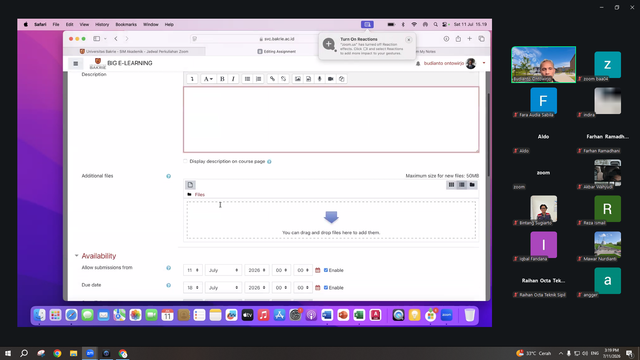The width and height of the screenshot is (640, 360).
Task: Toggle italic formatting in description editor
Action: tap(233, 79)
